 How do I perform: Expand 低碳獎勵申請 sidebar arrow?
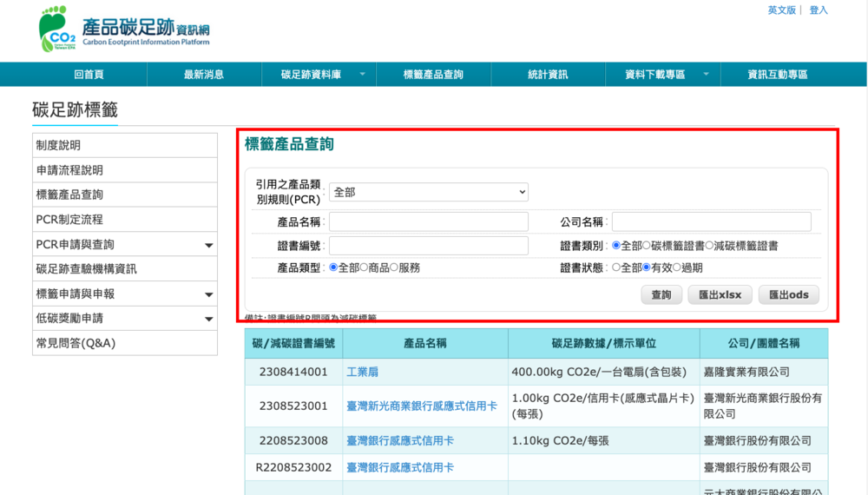[208, 320]
